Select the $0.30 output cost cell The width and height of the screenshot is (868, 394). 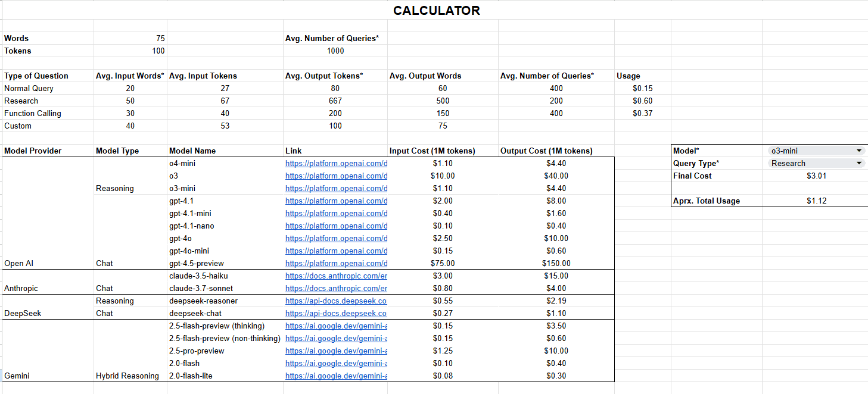click(556, 376)
